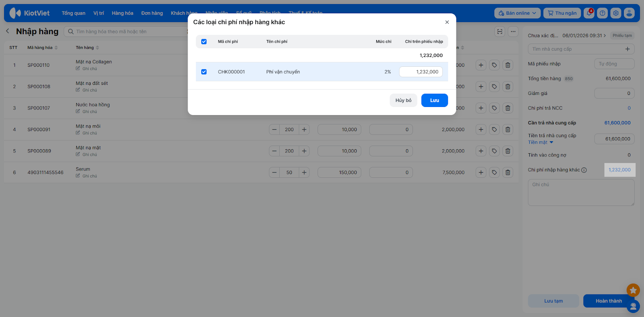Open the 06/01/2026 09:31 date picker

pyautogui.click(x=584, y=35)
